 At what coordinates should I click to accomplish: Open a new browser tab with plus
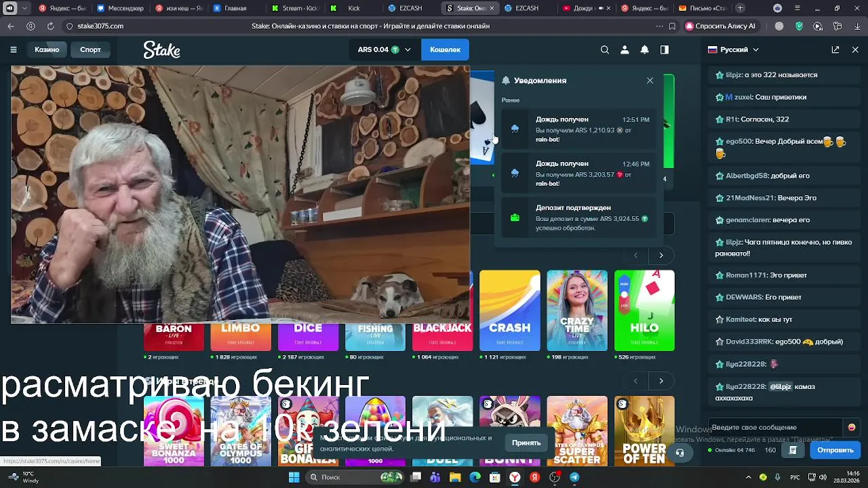[740, 8]
